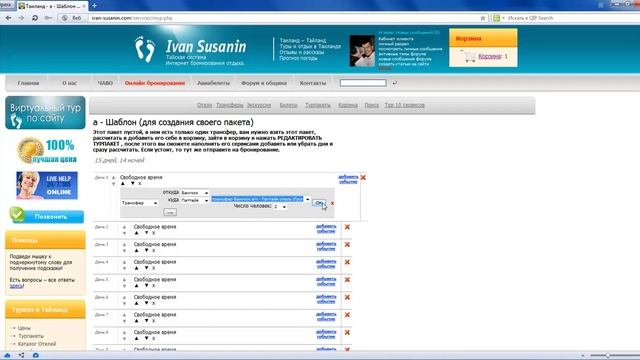The height and width of the screenshot is (360, 640).
Task: Adjust the browser zoom slider in status bar
Action: [608, 356]
